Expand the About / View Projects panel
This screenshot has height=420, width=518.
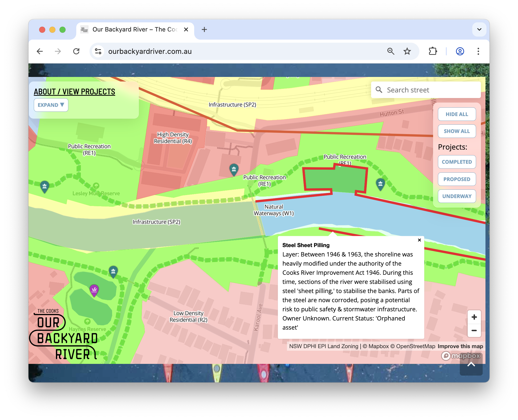point(51,105)
